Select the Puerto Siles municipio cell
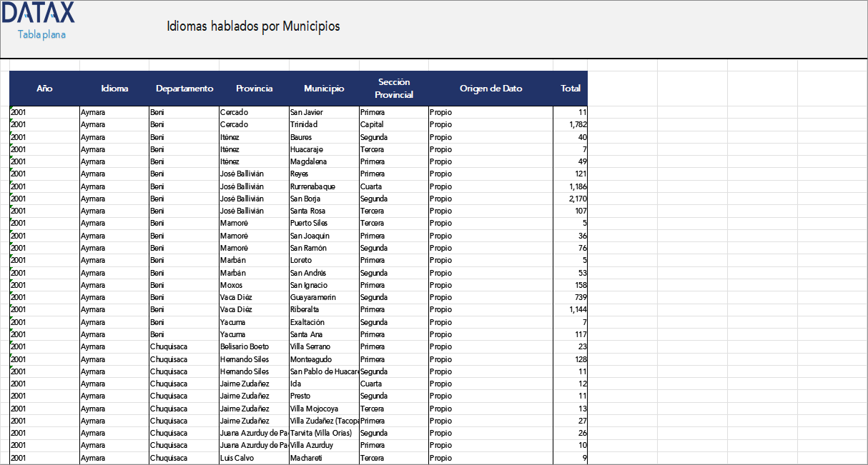Viewport: 868px width, 465px height. 324,223
